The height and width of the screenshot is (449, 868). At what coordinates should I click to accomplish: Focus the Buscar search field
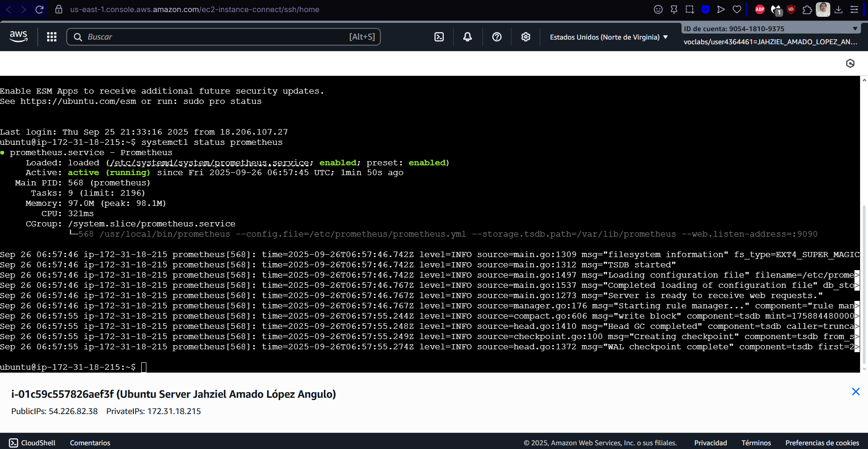pyautogui.click(x=224, y=37)
